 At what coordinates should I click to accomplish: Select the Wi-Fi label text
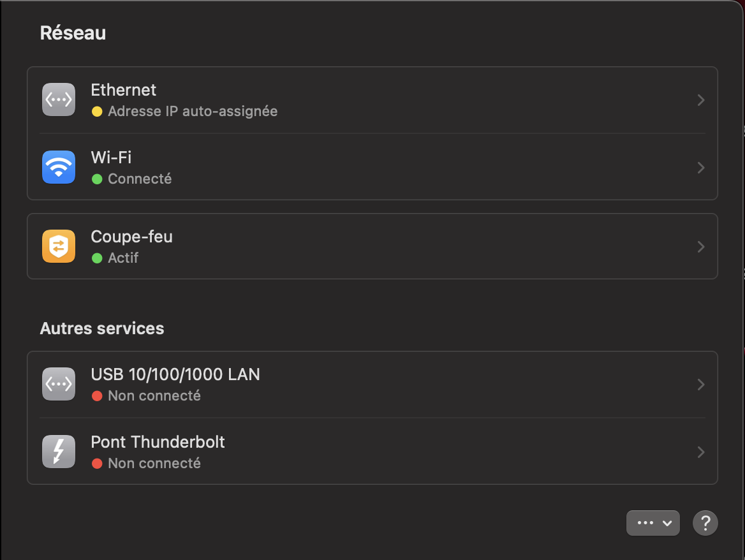pos(111,157)
